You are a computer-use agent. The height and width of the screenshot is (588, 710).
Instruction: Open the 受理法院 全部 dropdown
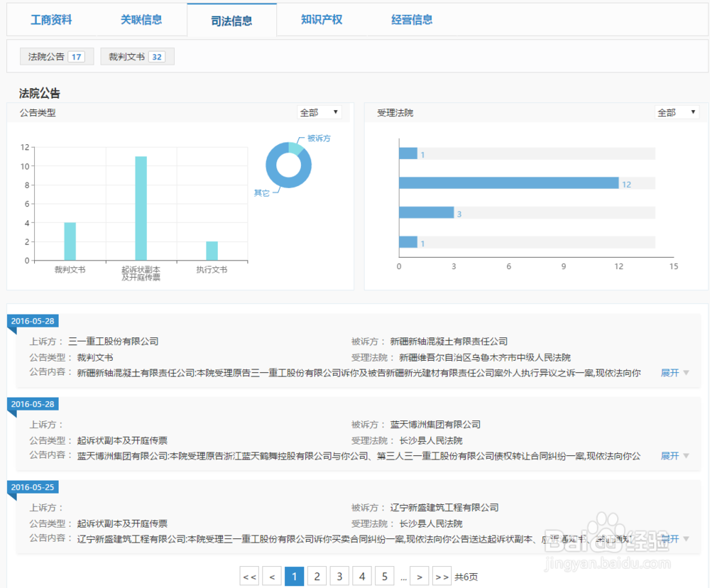pos(677,111)
